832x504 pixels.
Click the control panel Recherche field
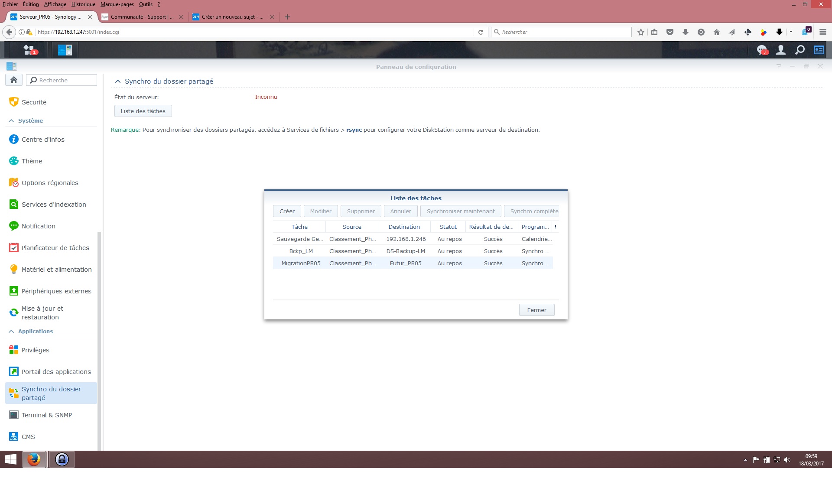(62, 80)
